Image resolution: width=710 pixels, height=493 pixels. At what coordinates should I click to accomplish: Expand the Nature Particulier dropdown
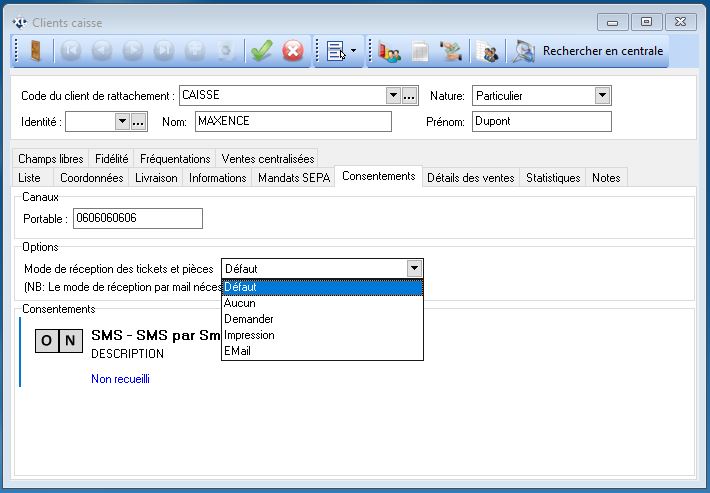coord(602,96)
